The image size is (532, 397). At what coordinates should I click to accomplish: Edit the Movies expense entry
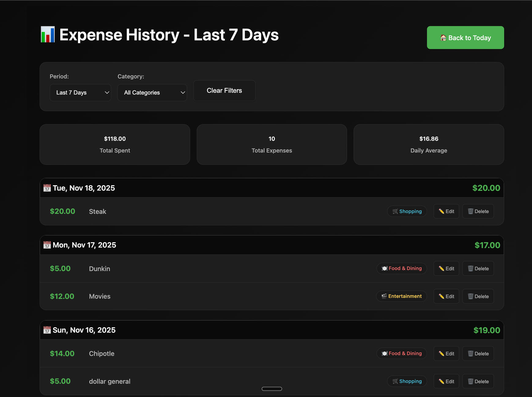[x=446, y=296]
